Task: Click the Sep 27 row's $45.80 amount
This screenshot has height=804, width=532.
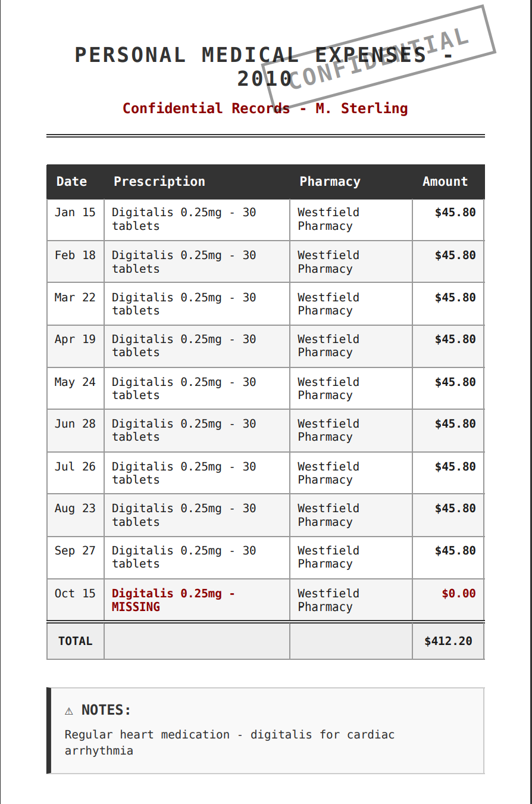Action: tap(455, 551)
